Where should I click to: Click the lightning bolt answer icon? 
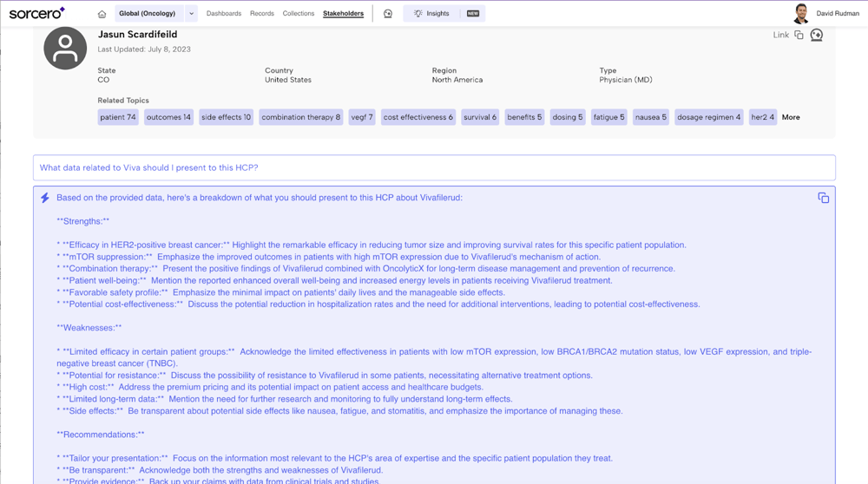click(x=45, y=198)
